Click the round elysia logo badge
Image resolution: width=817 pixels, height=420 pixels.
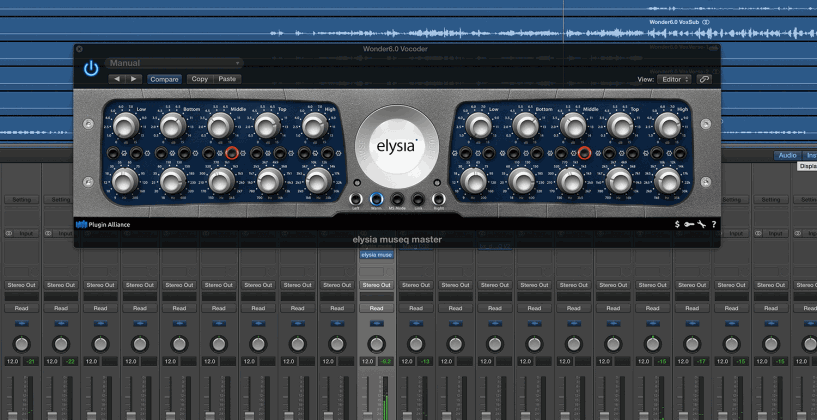[397, 146]
